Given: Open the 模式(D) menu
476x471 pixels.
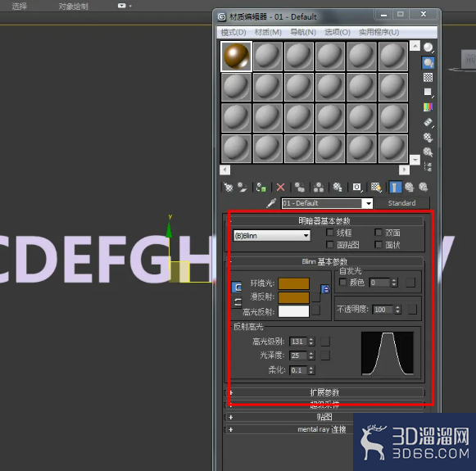Looking at the screenshot, I should click(233, 32).
